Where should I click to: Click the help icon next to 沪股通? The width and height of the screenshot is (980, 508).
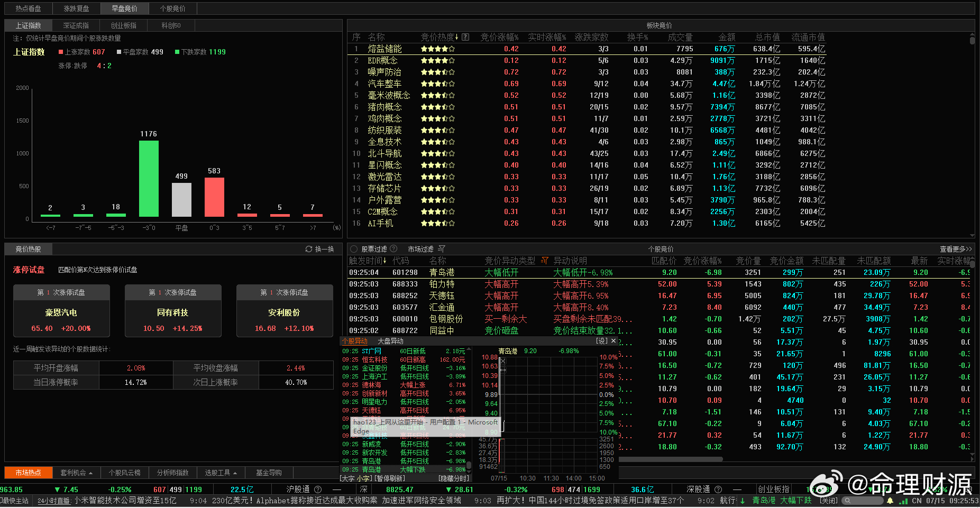(x=318, y=489)
